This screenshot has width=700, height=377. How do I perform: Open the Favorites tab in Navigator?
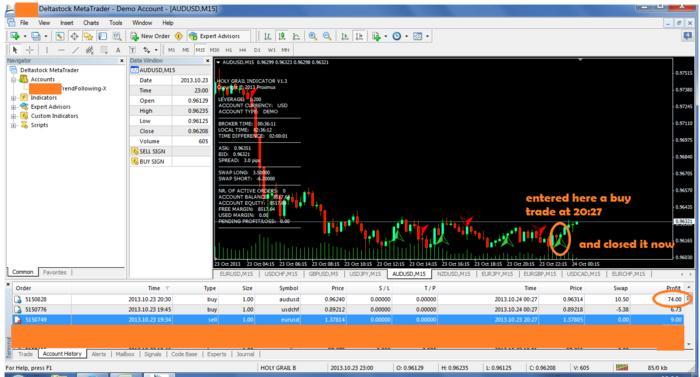pos(54,272)
